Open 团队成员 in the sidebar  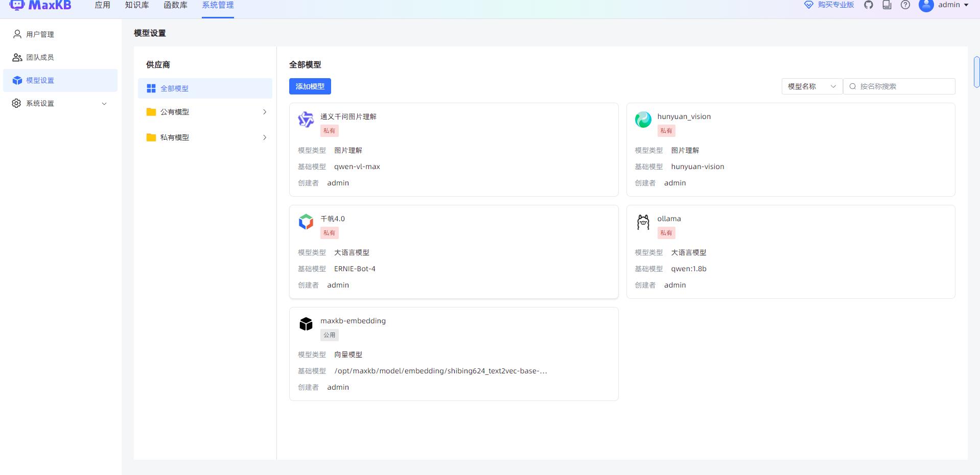pos(60,57)
